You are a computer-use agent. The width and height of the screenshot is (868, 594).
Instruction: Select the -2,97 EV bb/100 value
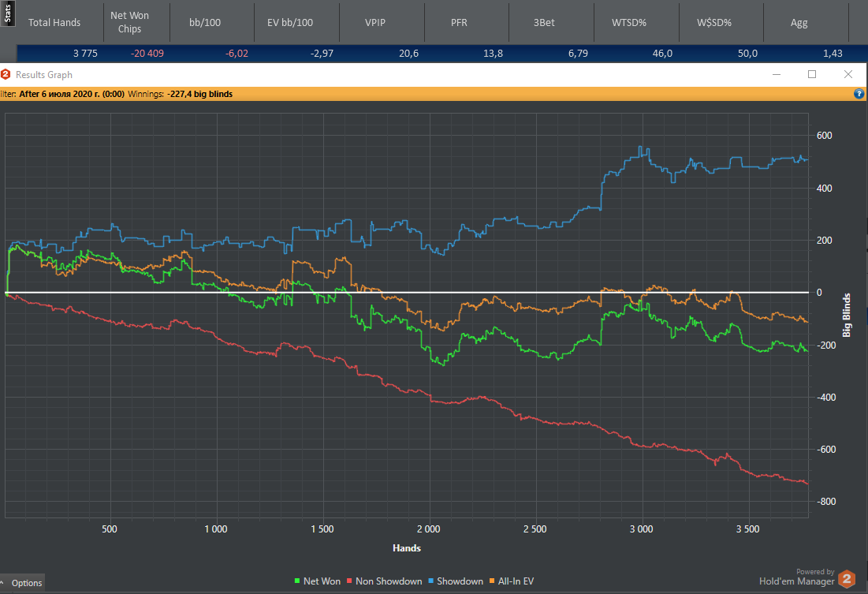(322, 53)
